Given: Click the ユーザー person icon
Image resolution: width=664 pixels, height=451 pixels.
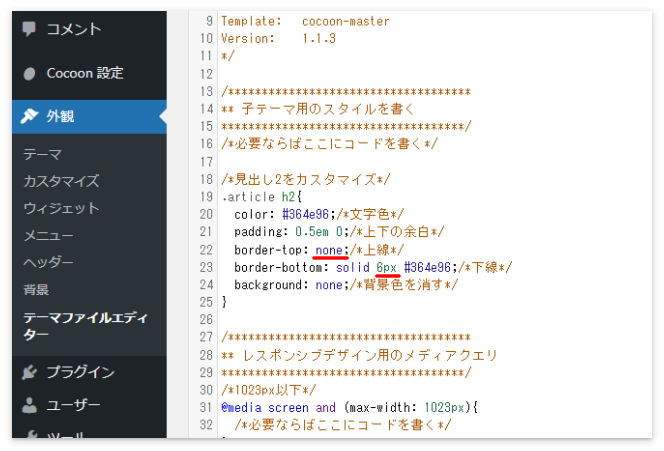Looking at the screenshot, I should 29,405.
